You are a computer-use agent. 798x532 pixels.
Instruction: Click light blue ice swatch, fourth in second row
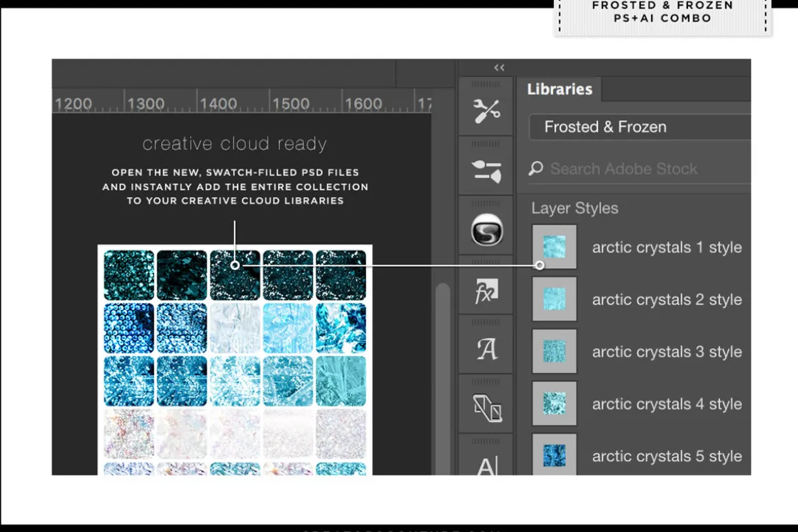(288, 328)
